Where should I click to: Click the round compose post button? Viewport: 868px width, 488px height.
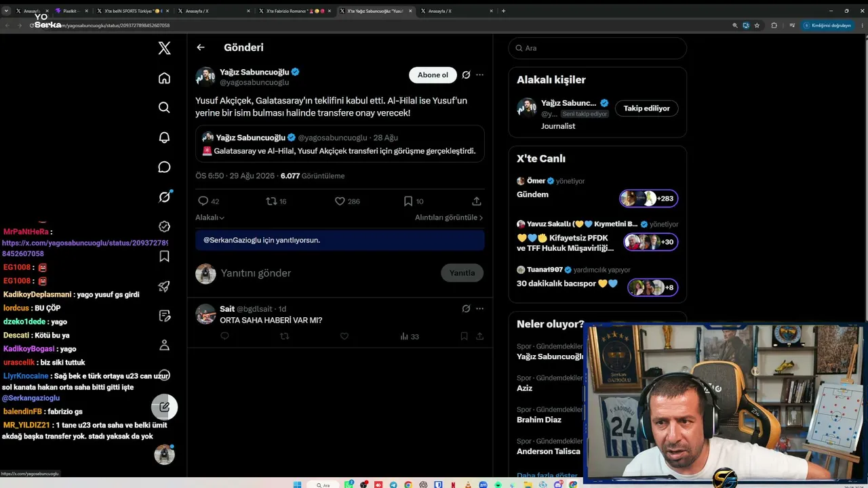(x=164, y=407)
